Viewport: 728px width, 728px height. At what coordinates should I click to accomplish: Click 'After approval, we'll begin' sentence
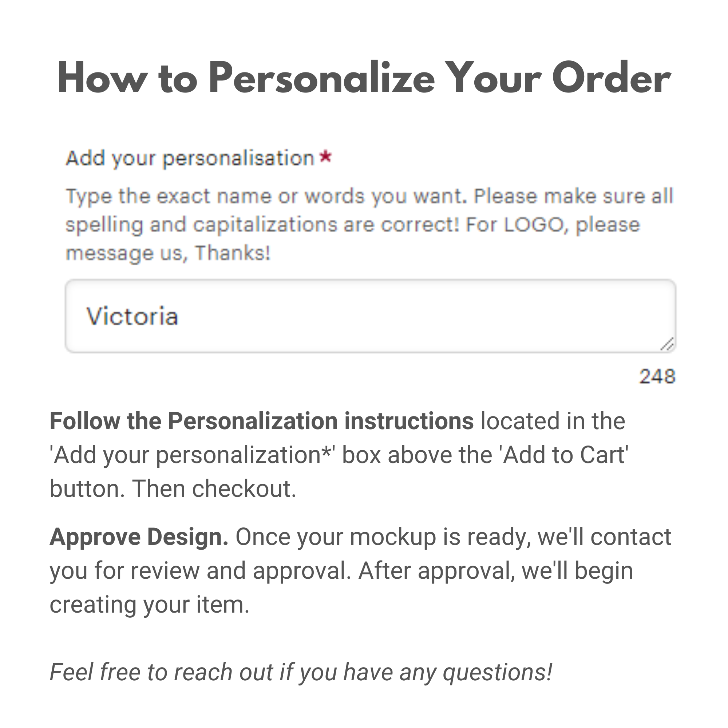pos(495,570)
